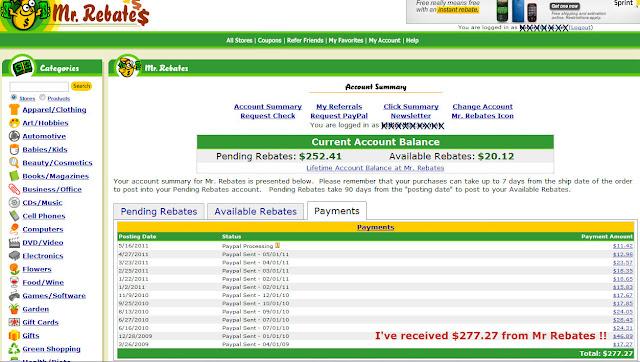
Task: Open the payment amount for 12/28/2009
Action: (623, 336)
